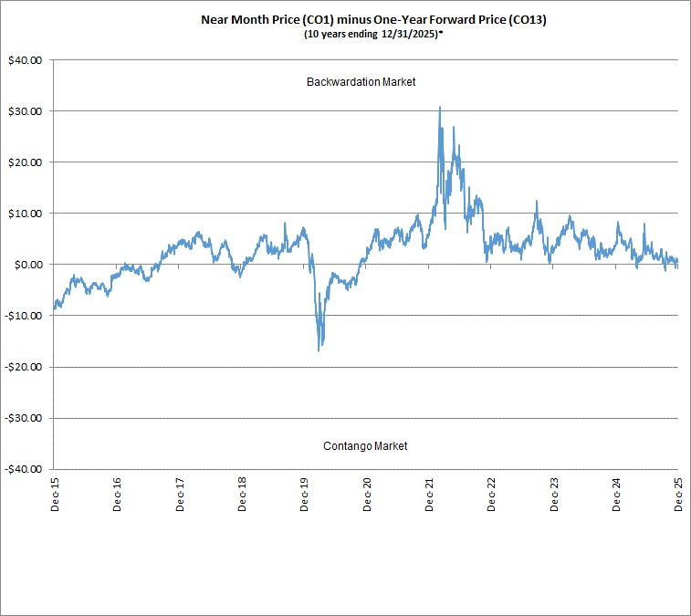Select the $0.00 y-axis label
This screenshot has height=616, width=691.
[28, 265]
